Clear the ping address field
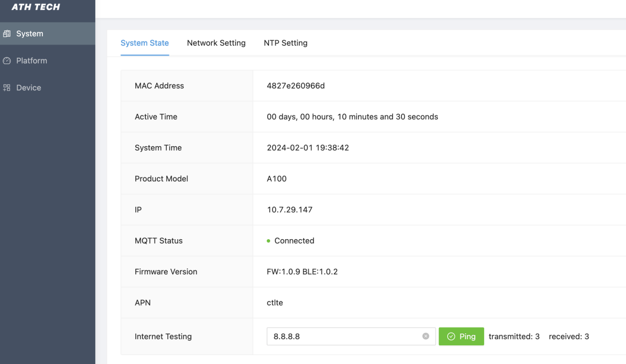Viewport: 626px width, 364px height. pyautogui.click(x=426, y=336)
